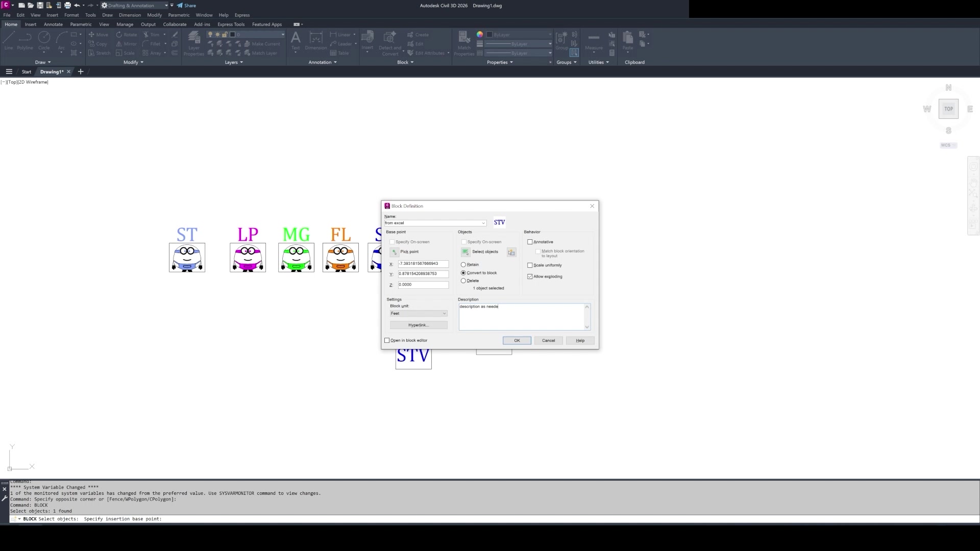
Task: Check Specify On-screen under Base point
Action: tap(392, 242)
